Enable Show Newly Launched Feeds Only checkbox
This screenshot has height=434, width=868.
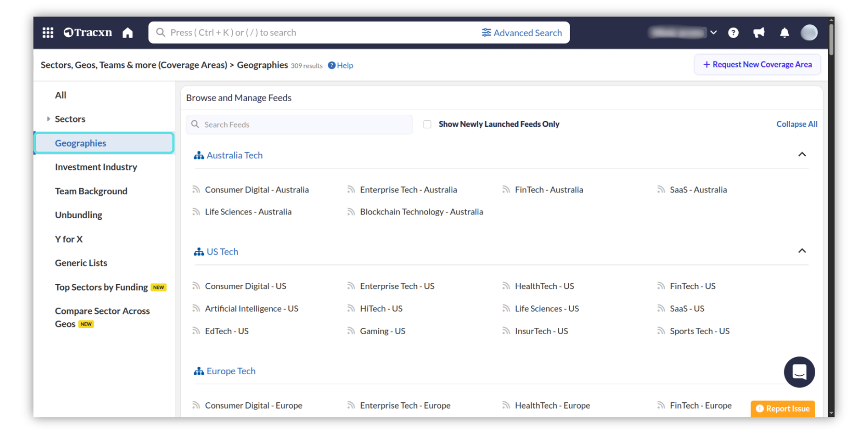[427, 124]
